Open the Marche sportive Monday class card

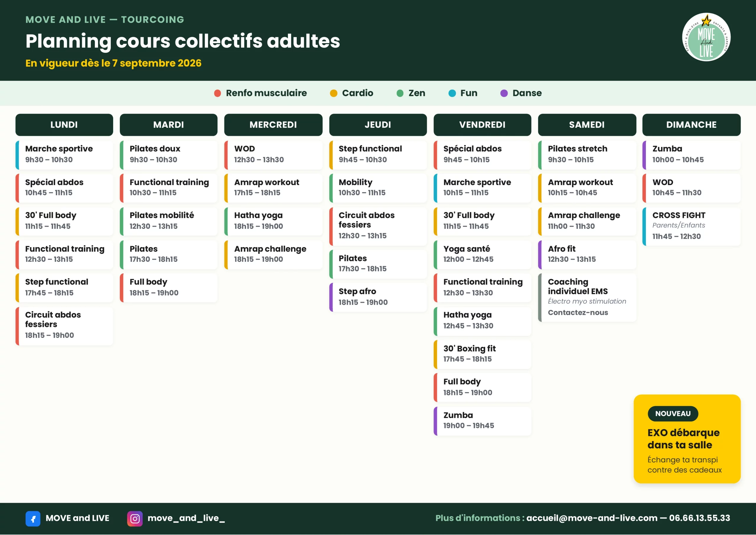(64, 155)
